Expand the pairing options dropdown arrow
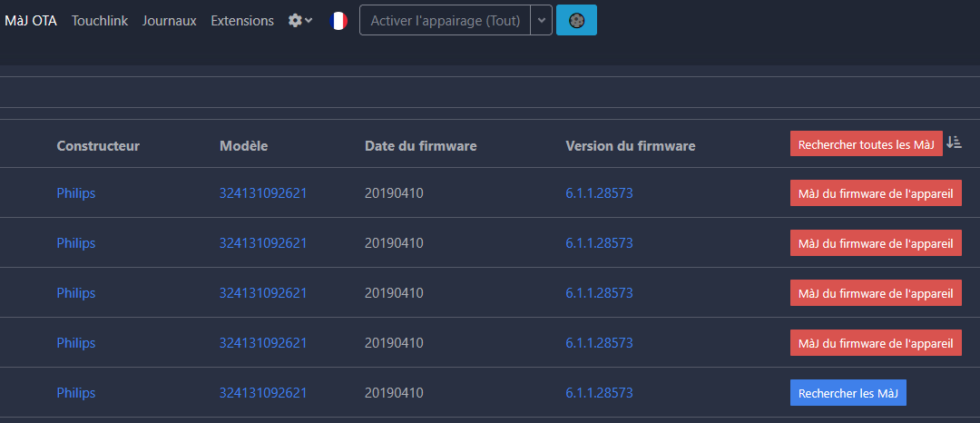The image size is (980, 423). click(541, 20)
